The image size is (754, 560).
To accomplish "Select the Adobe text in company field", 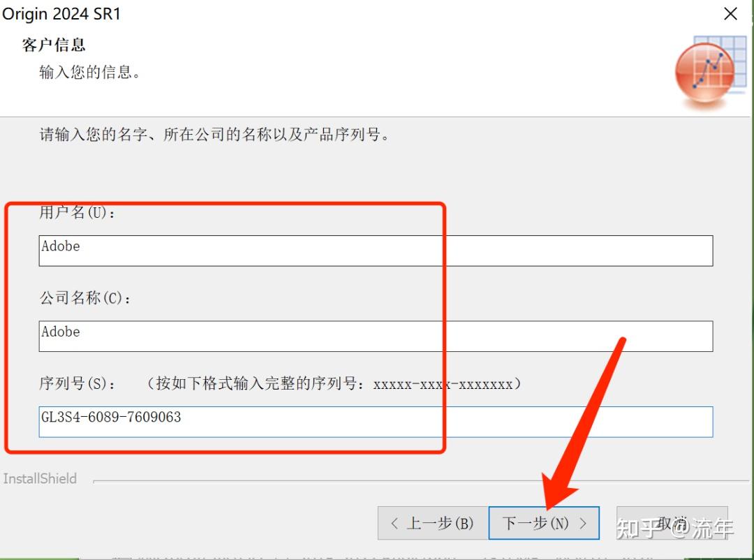I will coord(60,332).
